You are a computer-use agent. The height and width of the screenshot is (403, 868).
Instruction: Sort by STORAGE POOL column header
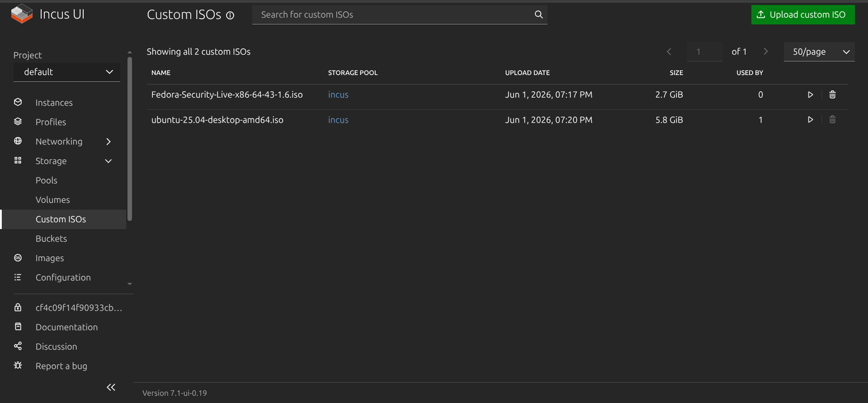click(352, 73)
